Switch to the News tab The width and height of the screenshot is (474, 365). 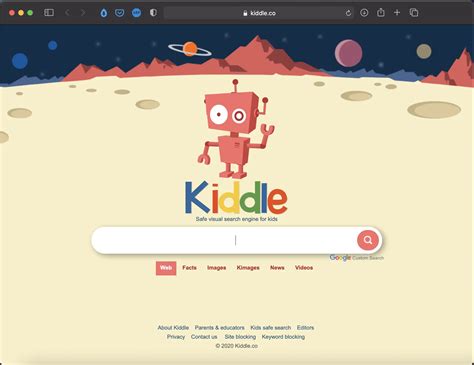click(277, 268)
